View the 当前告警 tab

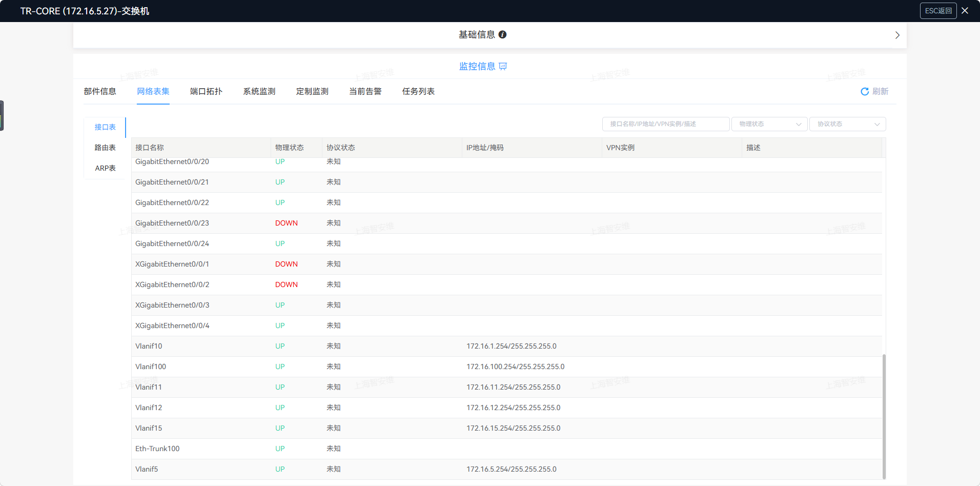pos(365,91)
